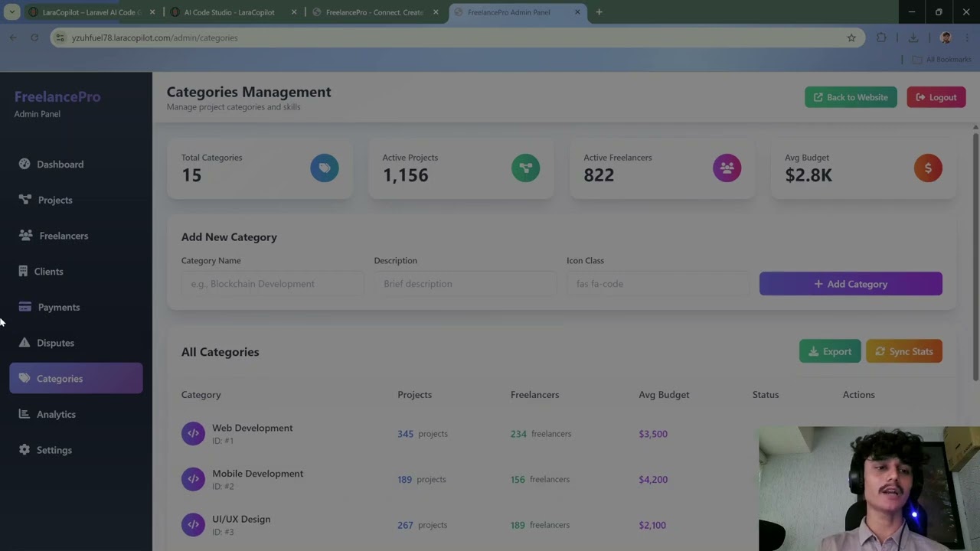Go to Projects in sidebar
This screenshot has width=980, height=551.
[76, 200]
